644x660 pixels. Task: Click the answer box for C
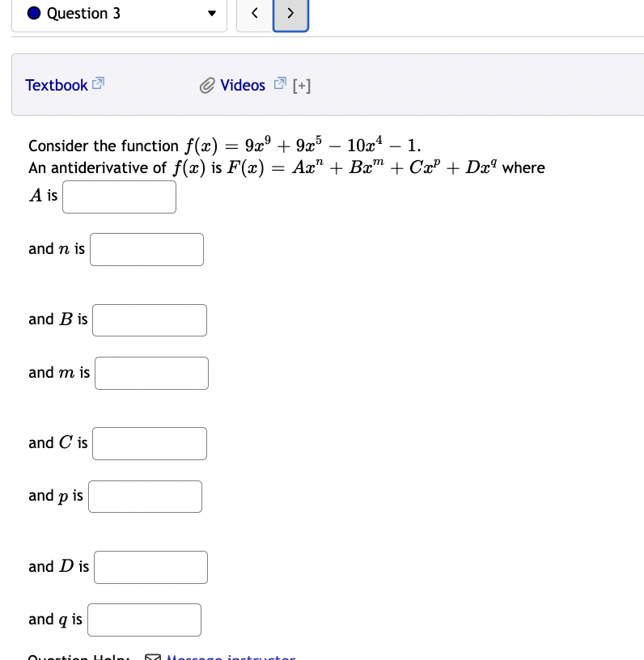(149, 443)
